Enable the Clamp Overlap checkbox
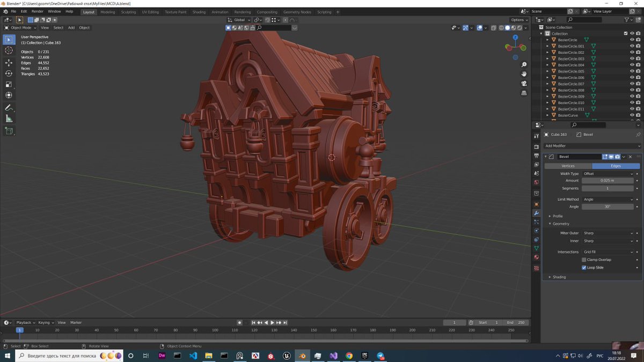This screenshot has height=362, width=644. [x=584, y=260]
